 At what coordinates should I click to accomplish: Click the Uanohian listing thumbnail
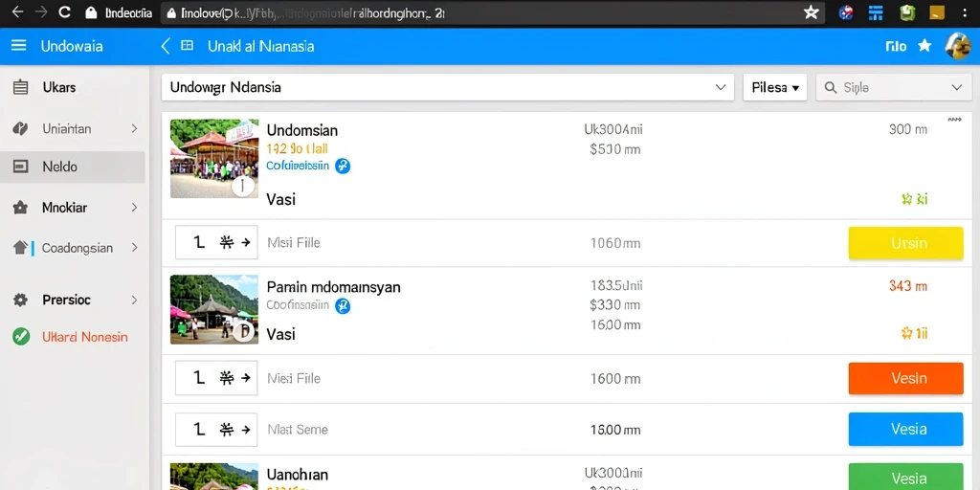click(214, 477)
